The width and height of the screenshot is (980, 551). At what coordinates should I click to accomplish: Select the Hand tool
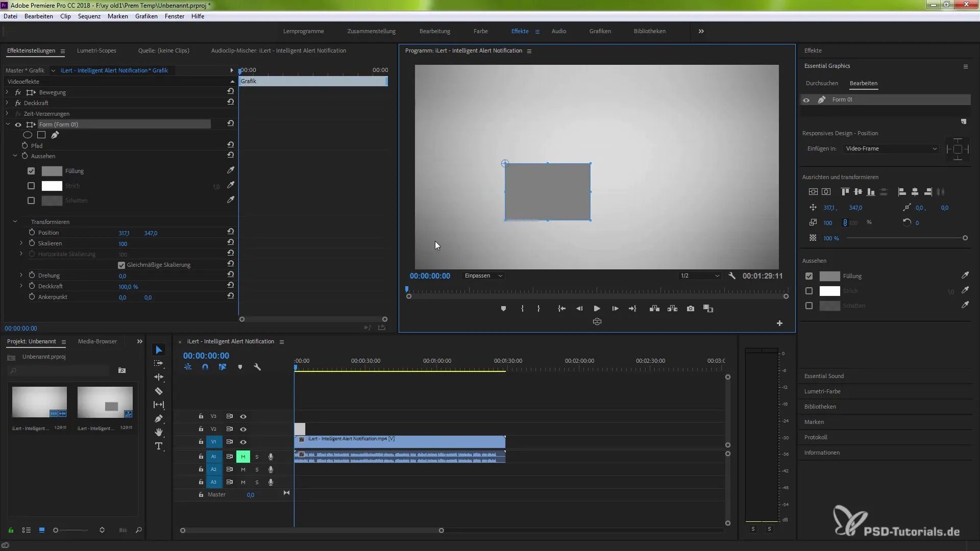coord(159,433)
